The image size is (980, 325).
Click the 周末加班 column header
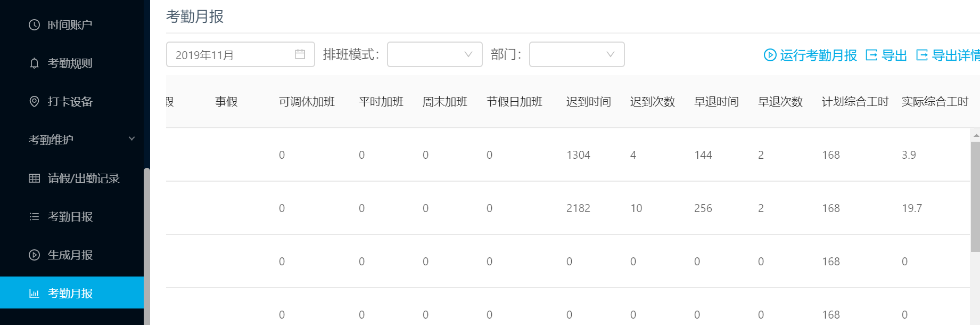pos(445,102)
